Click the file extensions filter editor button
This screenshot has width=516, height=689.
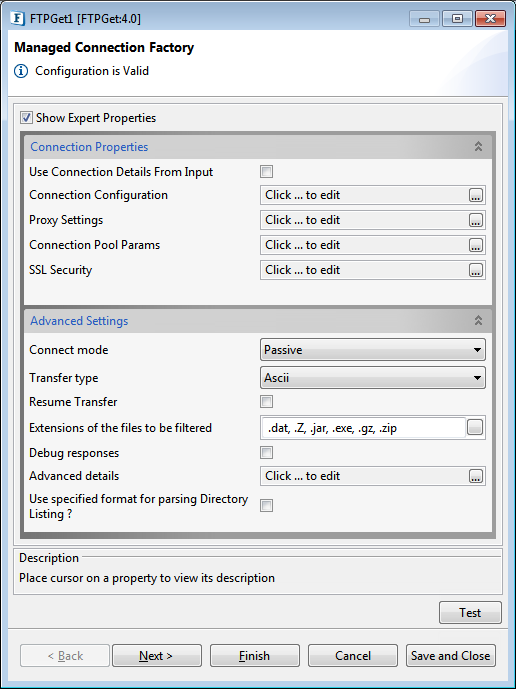tap(475, 427)
